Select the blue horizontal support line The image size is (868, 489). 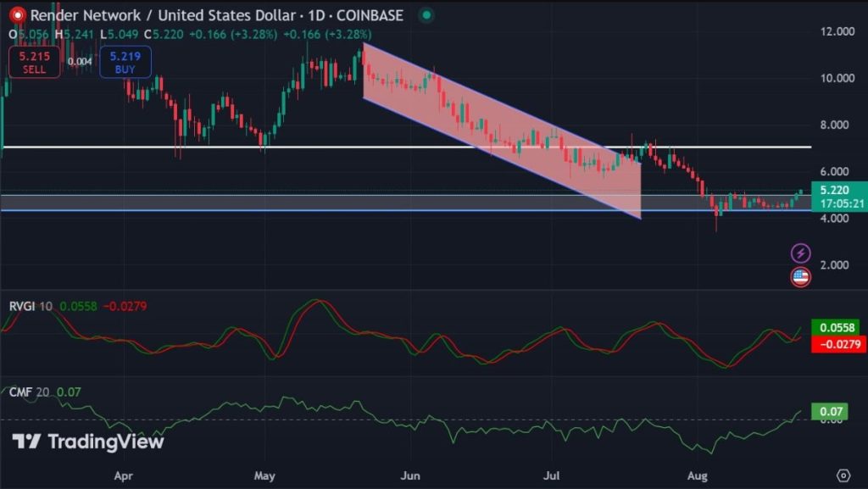tap(406, 211)
